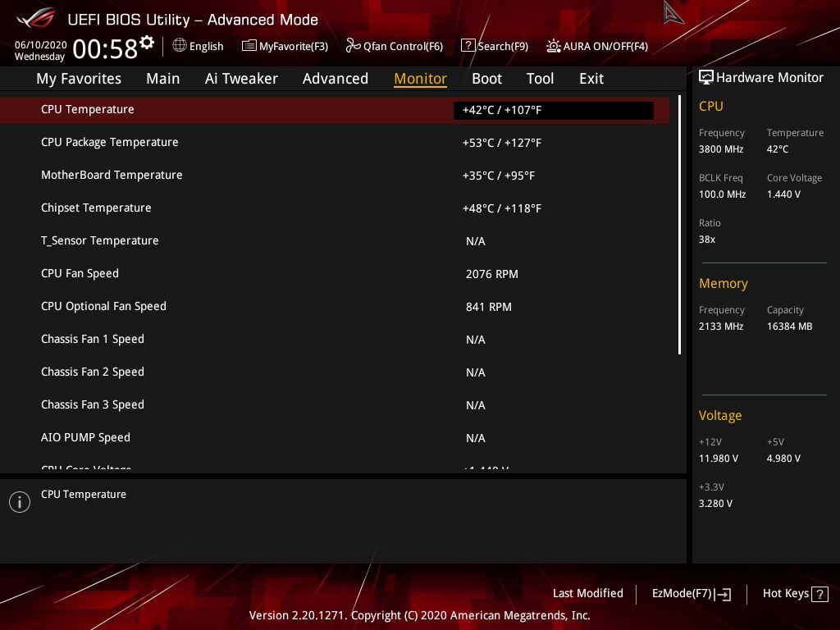Select T_Sensor Temperature row

[x=335, y=241]
